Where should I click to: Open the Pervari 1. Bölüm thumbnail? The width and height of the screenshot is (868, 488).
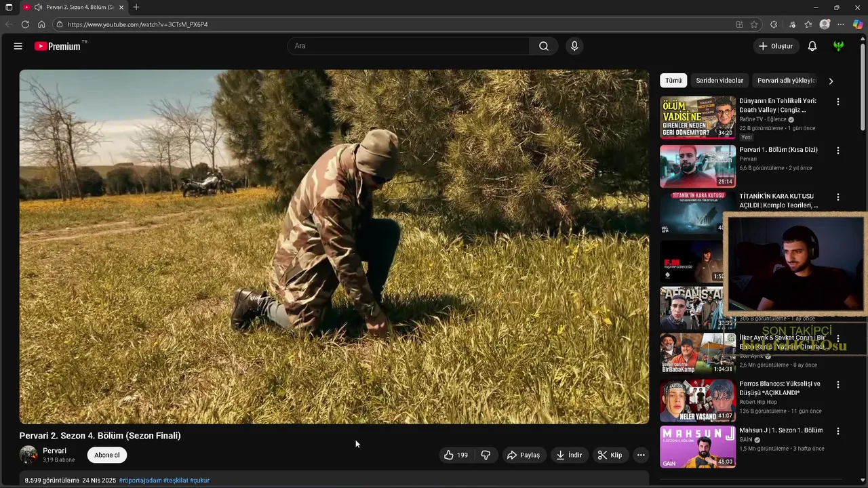(698, 166)
